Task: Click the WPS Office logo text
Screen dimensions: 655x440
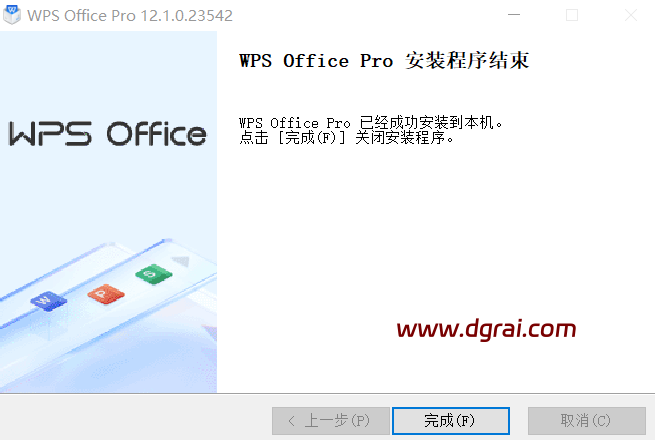Action: (x=107, y=134)
